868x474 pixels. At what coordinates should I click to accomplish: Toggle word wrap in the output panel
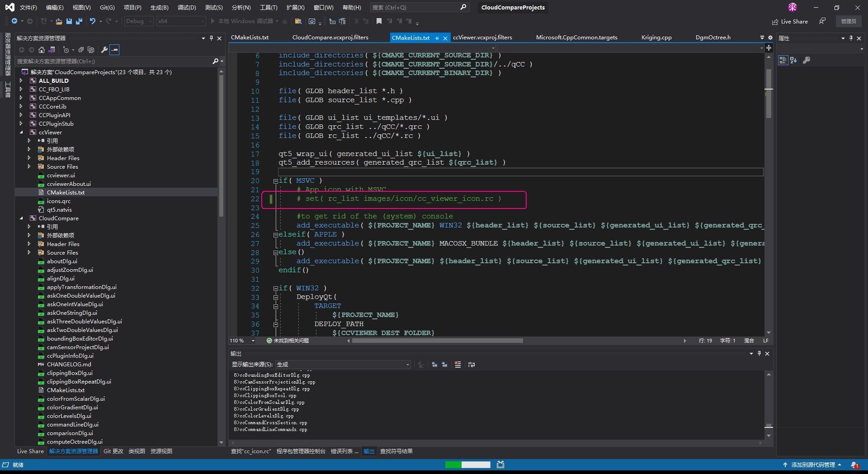[x=471, y=365]
